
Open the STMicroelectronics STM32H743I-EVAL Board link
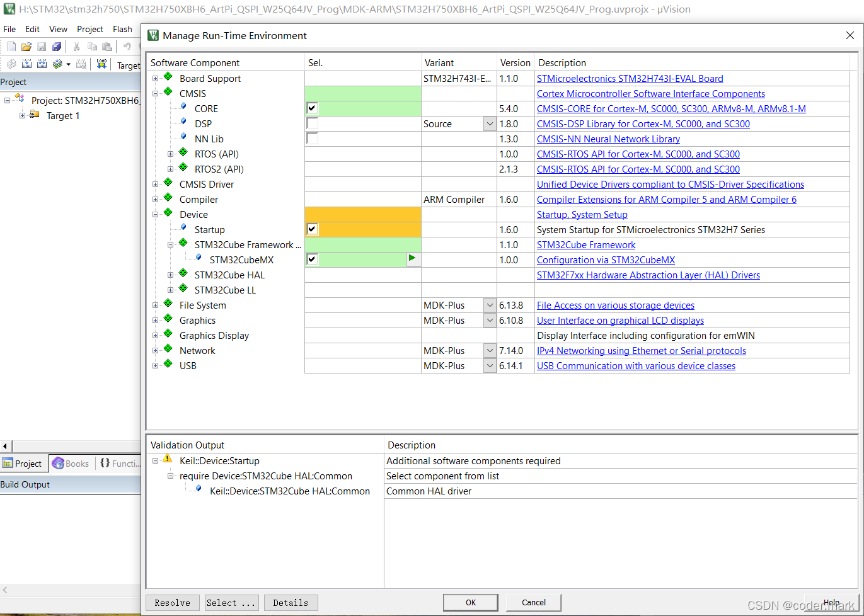[630, 79]
